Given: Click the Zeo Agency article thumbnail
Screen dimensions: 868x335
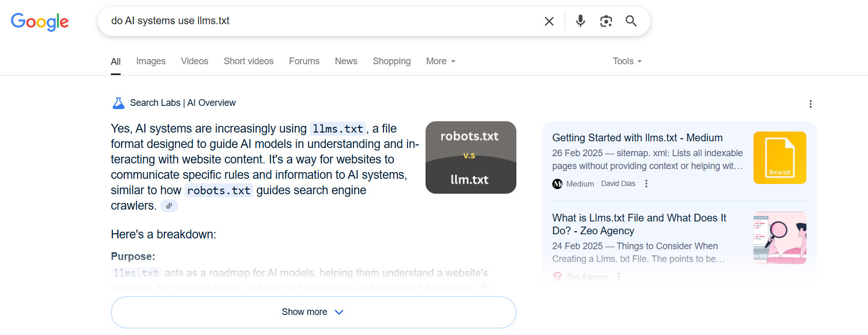Looking at the screenshot, I should pos(780,238).
